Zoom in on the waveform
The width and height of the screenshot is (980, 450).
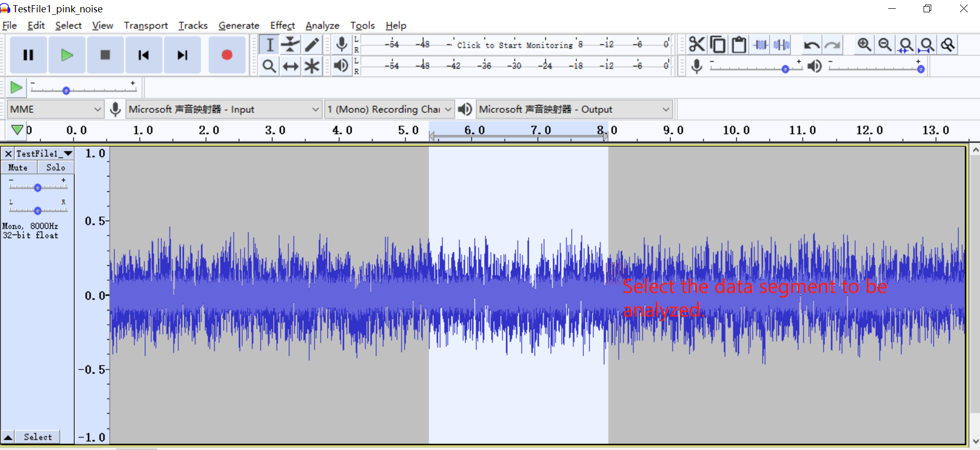(864, 45)
